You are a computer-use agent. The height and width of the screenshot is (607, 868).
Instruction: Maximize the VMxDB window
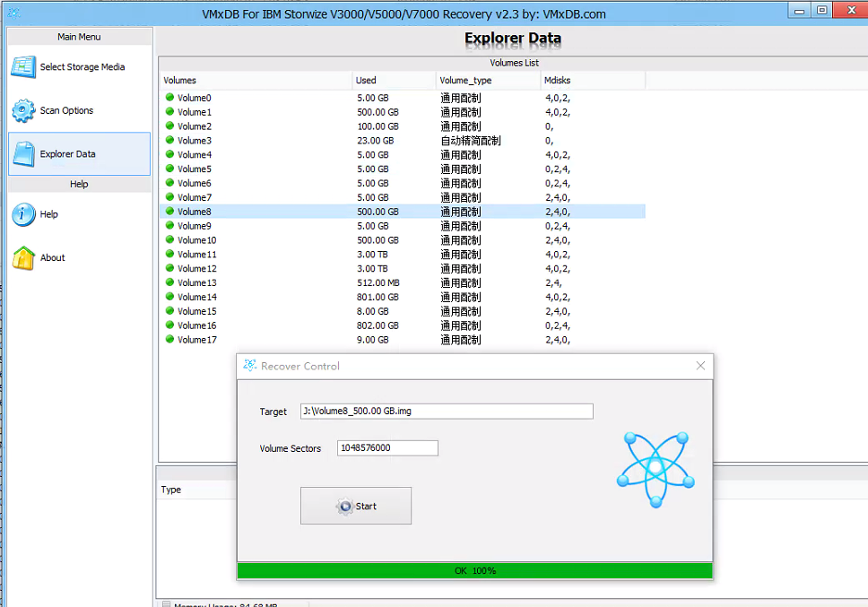pyautogui.click(x=822, y=10)
